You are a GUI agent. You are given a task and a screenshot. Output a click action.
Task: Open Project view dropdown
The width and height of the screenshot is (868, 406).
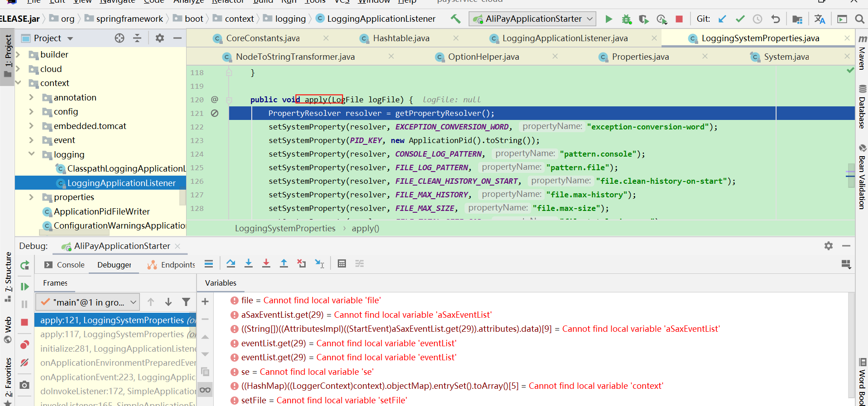(70, 38)
